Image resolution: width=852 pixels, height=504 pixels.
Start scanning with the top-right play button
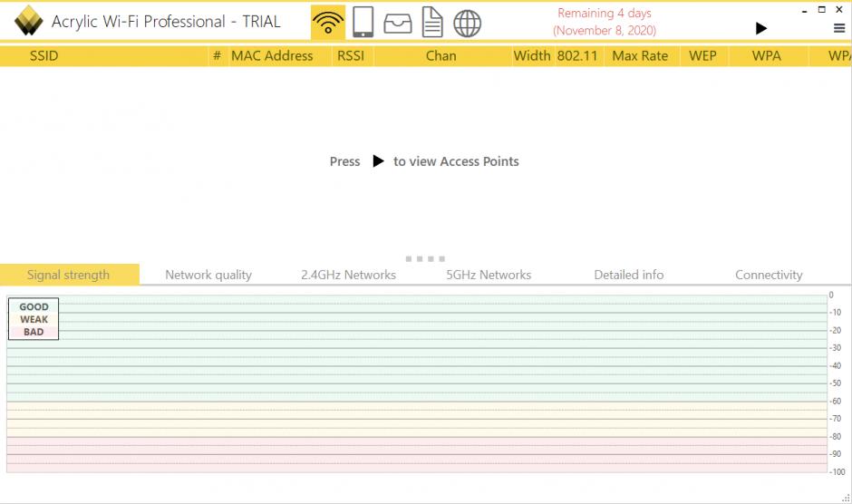(x=761, y=28)
